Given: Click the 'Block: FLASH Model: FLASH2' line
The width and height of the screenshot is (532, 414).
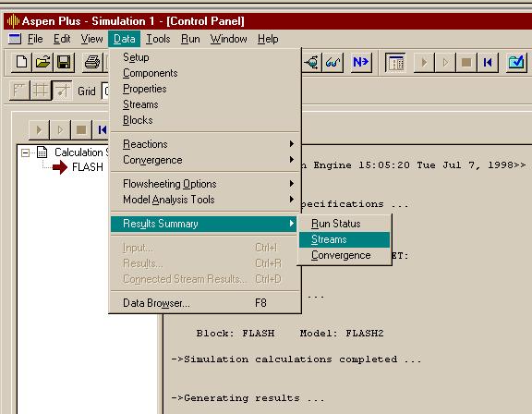Looking at the screenshot, I should (290, 334).
